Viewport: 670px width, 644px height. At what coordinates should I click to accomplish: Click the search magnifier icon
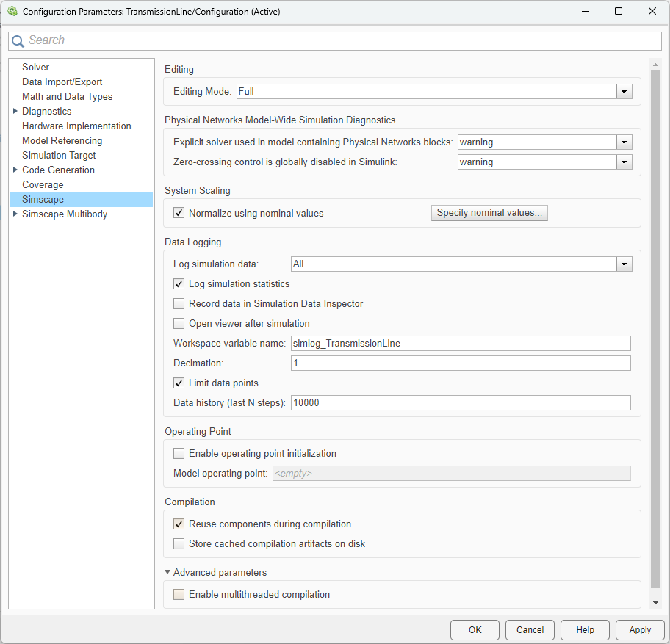[x=18, y=41]
